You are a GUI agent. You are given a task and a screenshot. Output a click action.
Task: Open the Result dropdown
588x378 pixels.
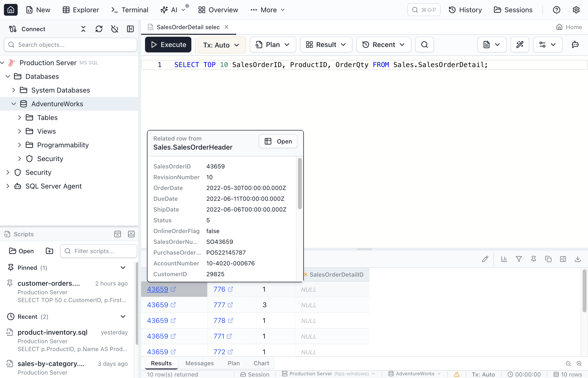click(x=326, y=45)
